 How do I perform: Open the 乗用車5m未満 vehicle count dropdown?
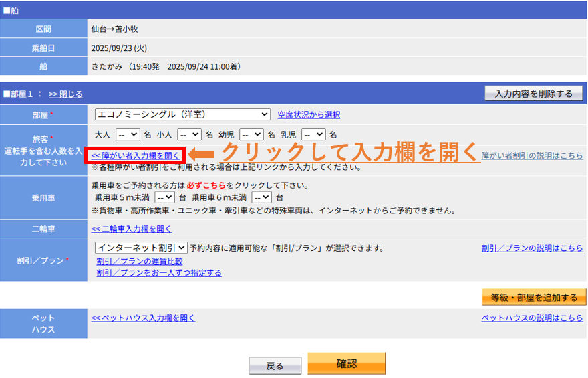pyautogui.click(x=164, y=197)
